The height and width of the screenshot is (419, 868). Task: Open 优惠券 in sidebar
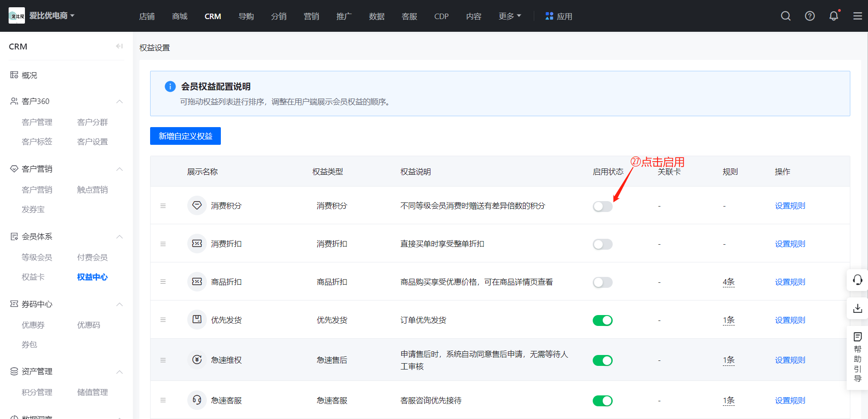[33, 325]
